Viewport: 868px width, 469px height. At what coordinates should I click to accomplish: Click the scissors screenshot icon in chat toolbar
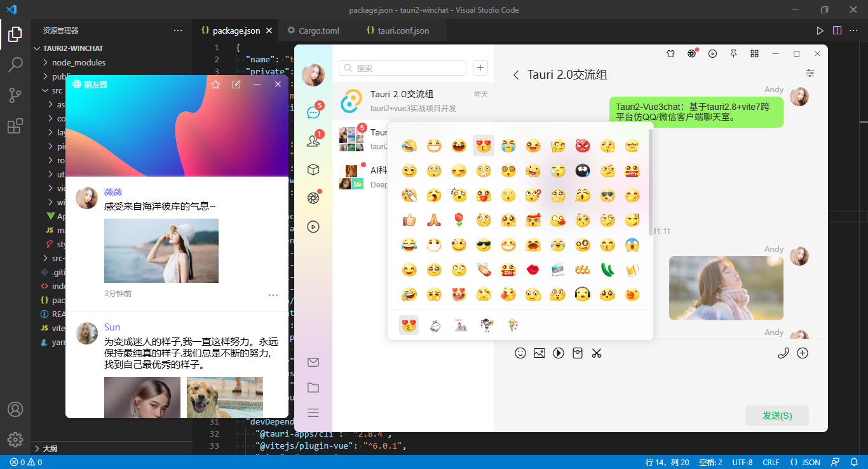(x=597, y=353)
